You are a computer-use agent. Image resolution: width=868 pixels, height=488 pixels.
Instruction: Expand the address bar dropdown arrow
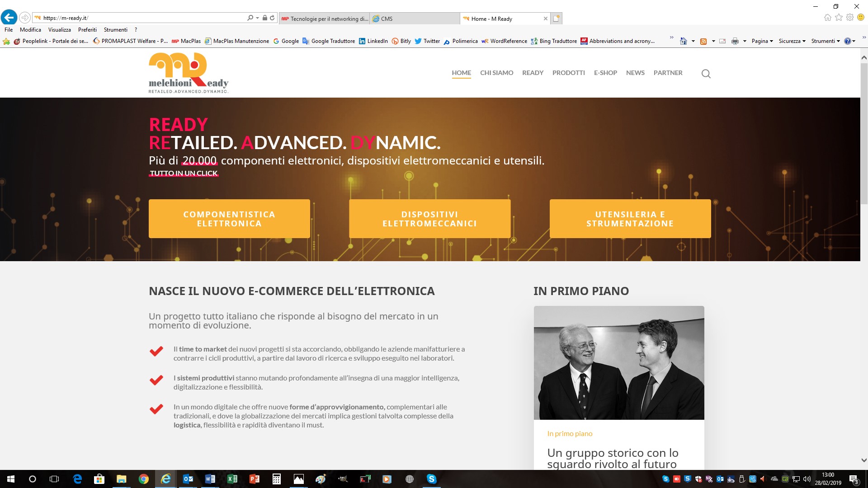pos(257,18)
